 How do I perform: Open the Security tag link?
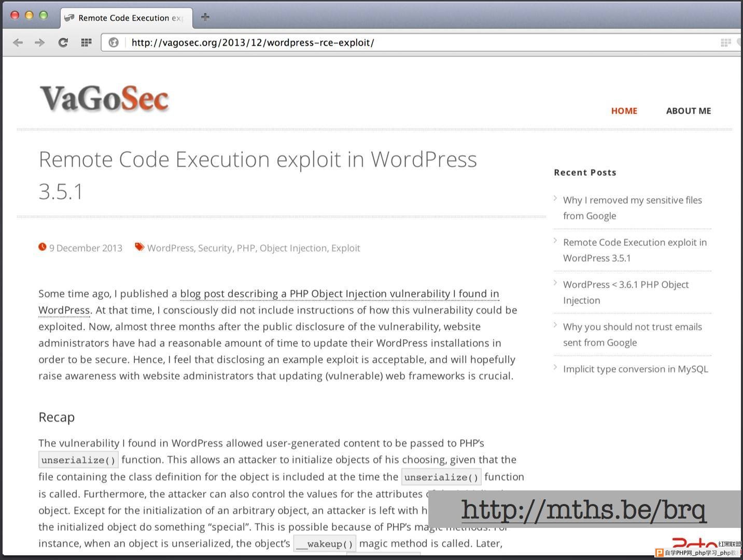pyautogui.click(x=215, y=248)
